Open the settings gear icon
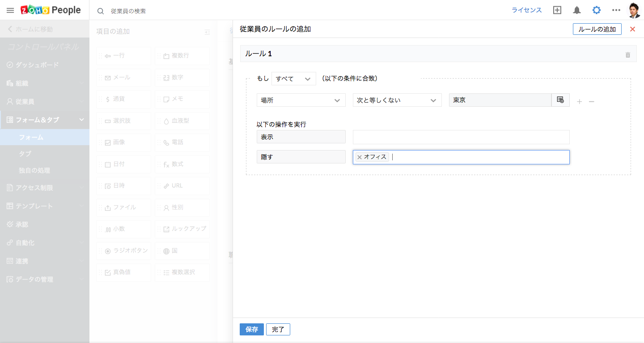 [597, 10]
